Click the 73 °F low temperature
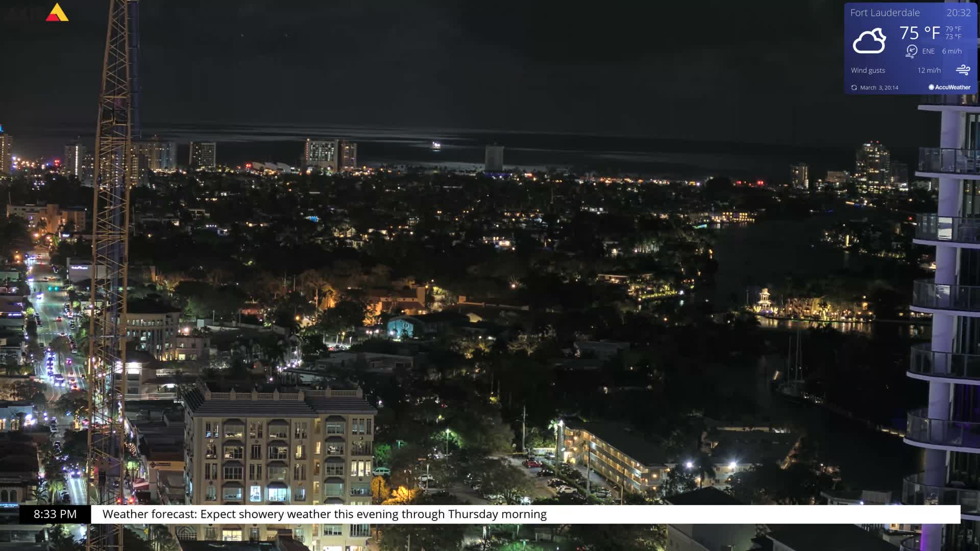This screenshot has height=551, width=980. pos(953,37)
